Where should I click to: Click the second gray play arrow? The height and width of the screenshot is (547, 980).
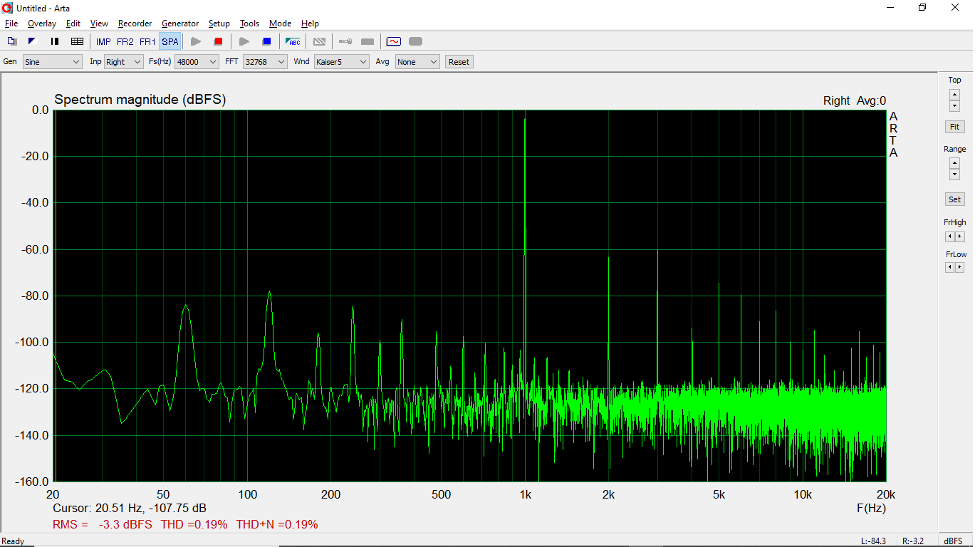tap(244, 42)
